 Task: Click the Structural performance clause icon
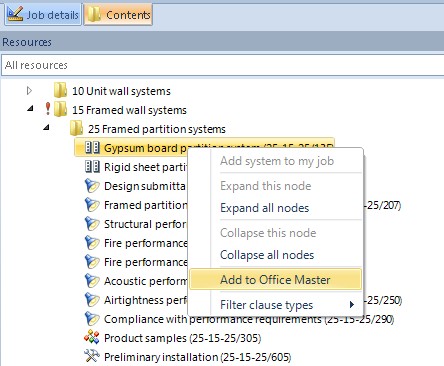tap(92, 224)
